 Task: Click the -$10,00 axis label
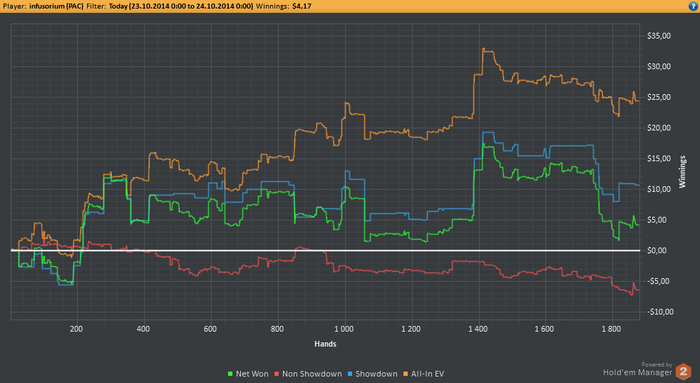[x=660, y=312]
